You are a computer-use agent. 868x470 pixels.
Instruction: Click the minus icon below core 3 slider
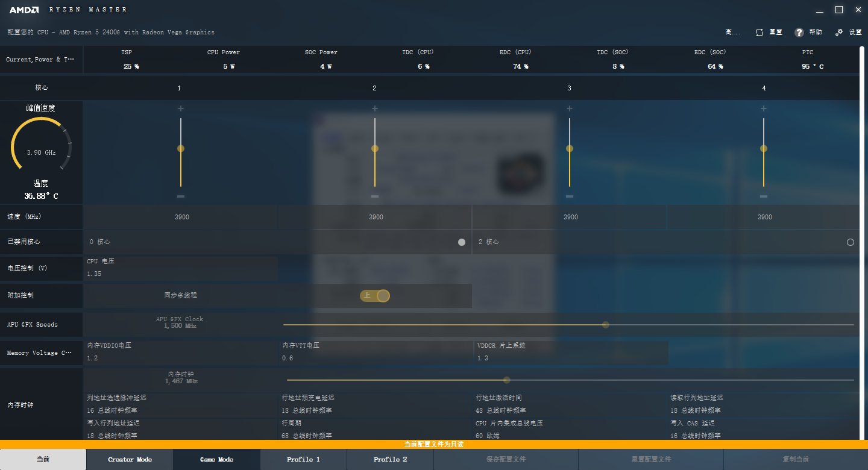pos(570,196)
